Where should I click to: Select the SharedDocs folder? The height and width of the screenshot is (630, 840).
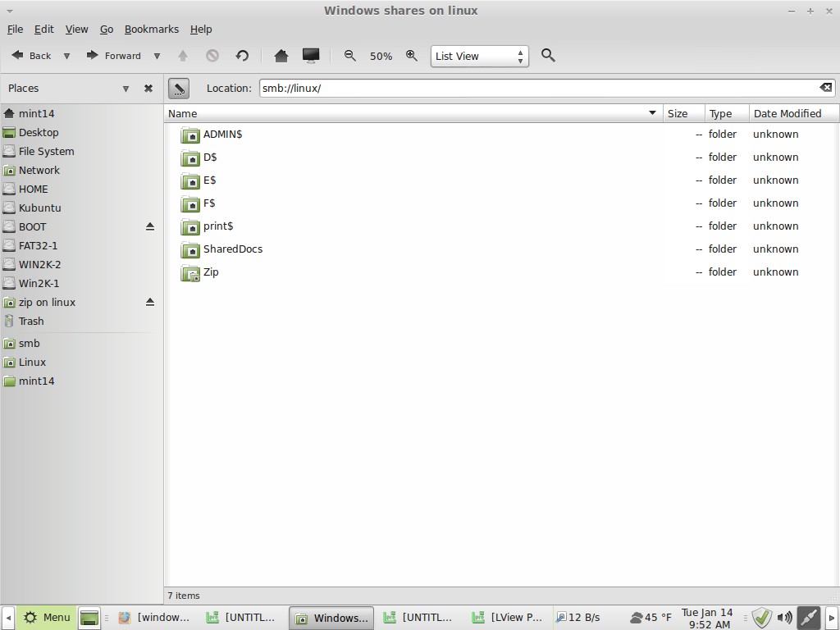pos(232,249)
